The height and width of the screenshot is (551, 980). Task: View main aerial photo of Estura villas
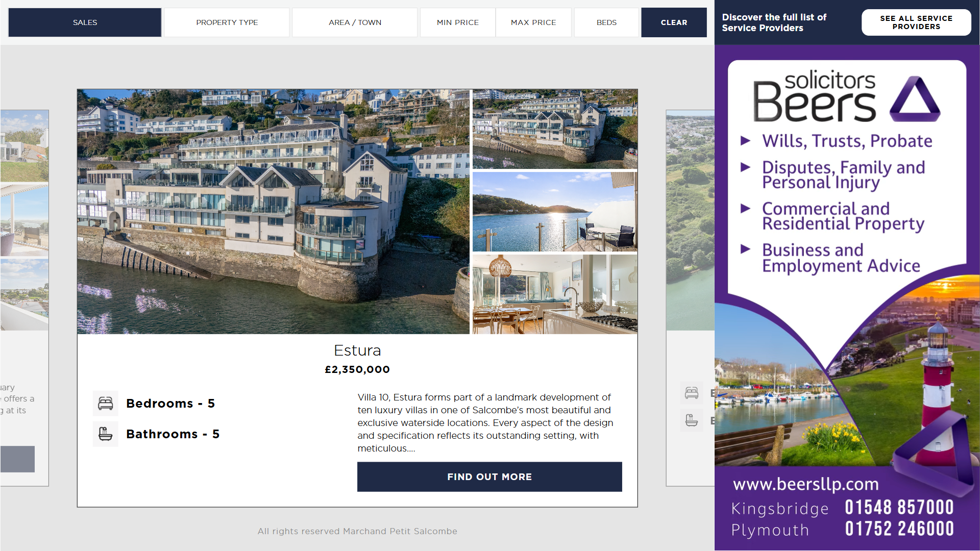pos(273,212)
